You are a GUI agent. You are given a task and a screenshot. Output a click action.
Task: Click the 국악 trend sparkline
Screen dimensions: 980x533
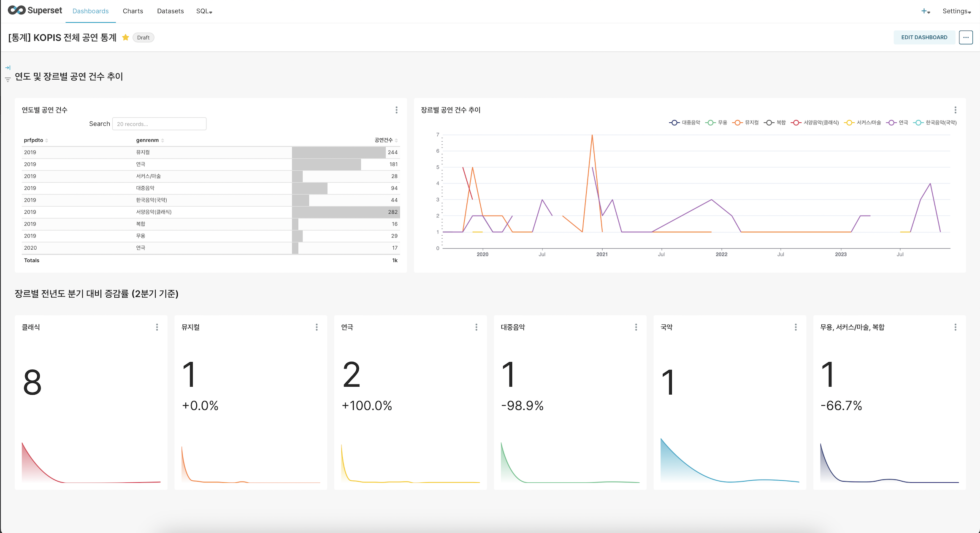click(x=730, y=460)
